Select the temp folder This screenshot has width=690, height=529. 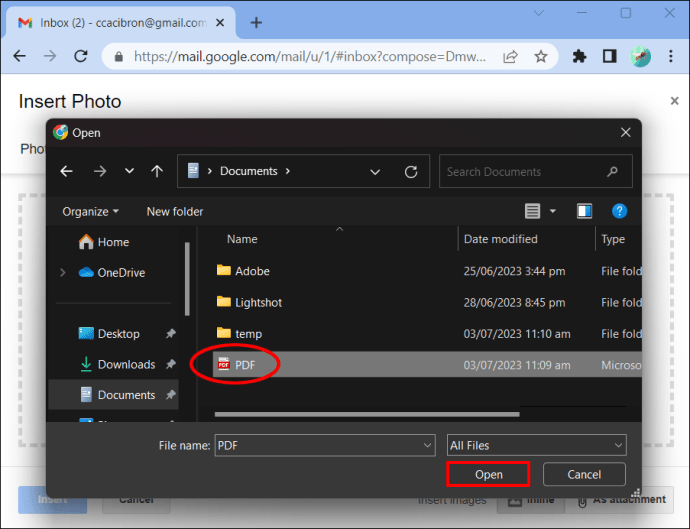tap(239, 334)
